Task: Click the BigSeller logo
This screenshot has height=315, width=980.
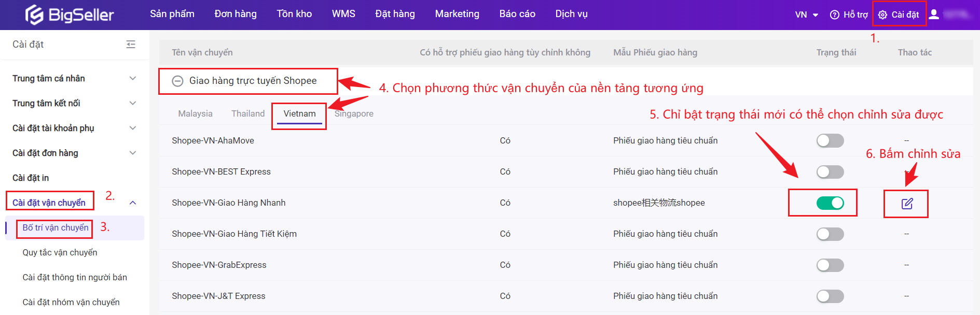Action: (70, 15)
